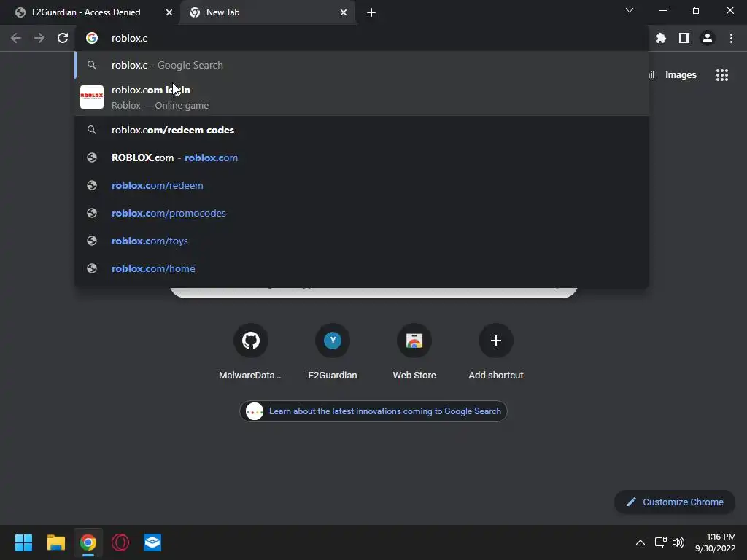
Task: Toggle the Chrome side panel icon
Action: pos(684,38)
